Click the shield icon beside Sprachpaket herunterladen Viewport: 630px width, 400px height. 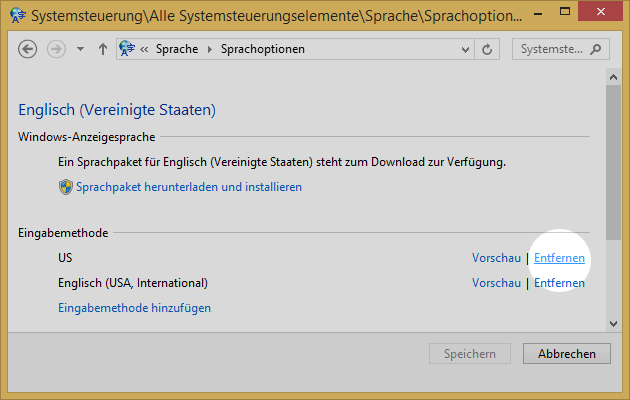point(67,187)
